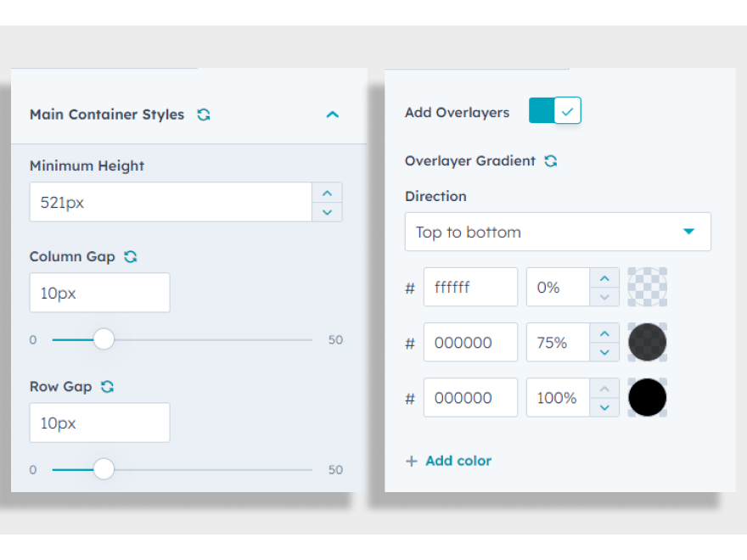
Task: Click the Row Gap reset icon
Action: pos(107,387)
